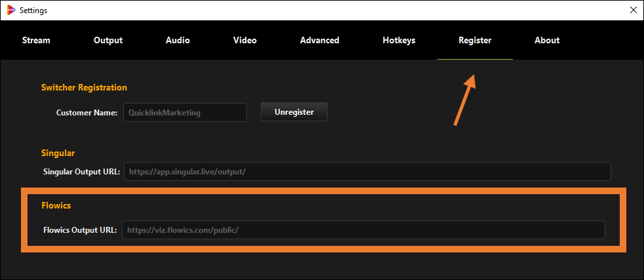This screenshot has height=280, width=644.
Task: Click the Unregister button
Action: pyautogui.click(x=294, y=112)
